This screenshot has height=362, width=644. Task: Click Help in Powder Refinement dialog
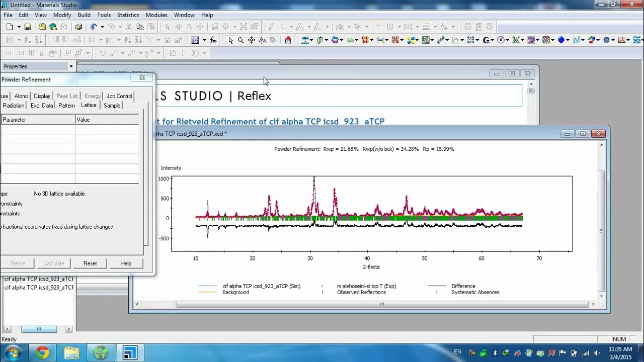tap(126, 263)
